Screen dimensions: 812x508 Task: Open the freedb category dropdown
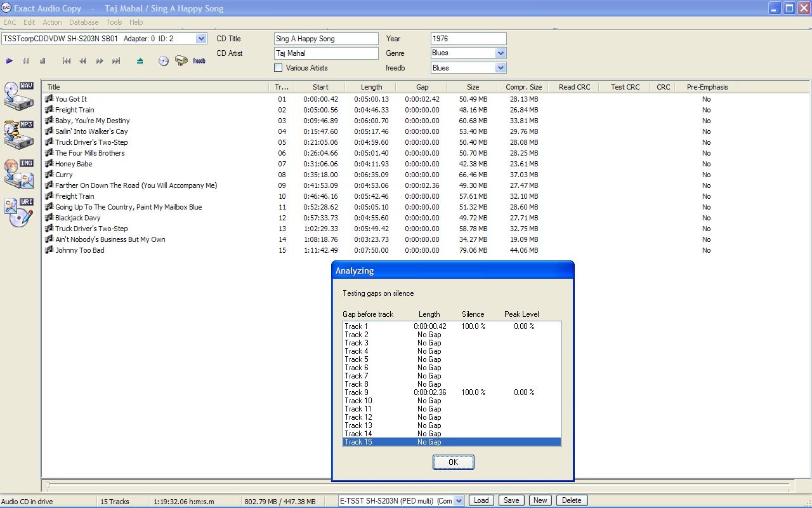[501, 68]
